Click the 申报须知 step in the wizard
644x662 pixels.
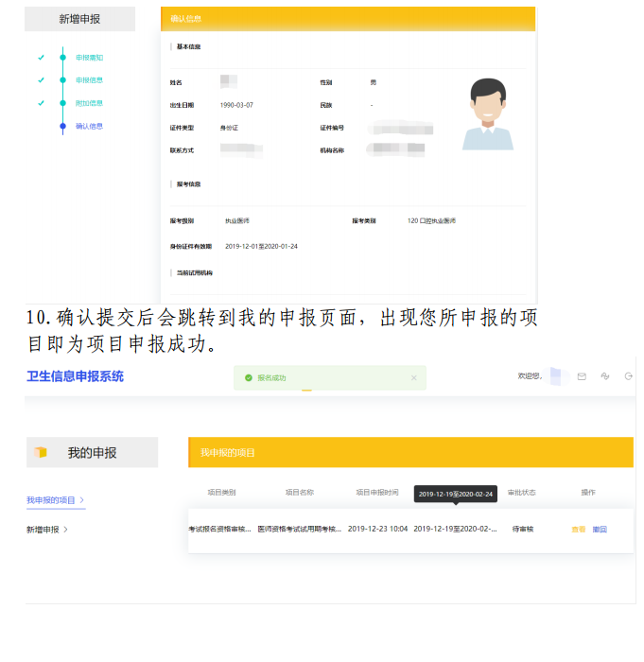click(89, 58)
